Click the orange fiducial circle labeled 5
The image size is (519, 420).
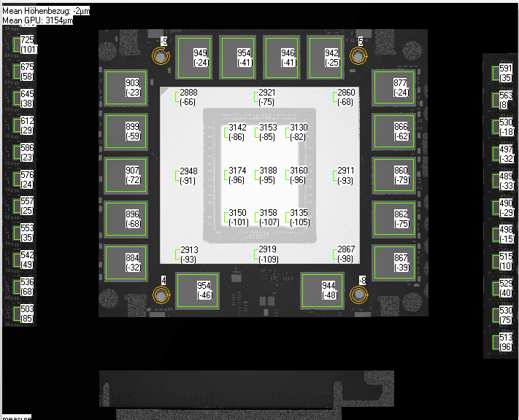click(358, 56)
